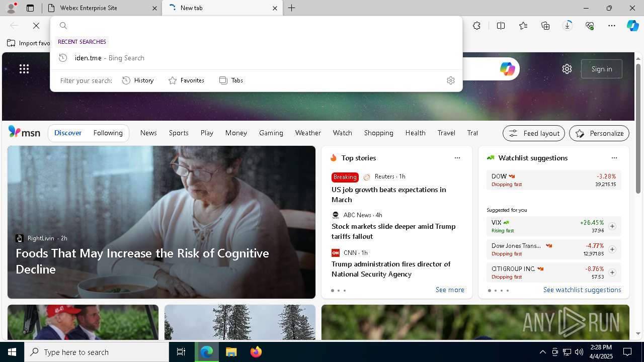Show hidden tray icons chevron
This screenshot has width=644, height=362.
pyautogui.click(x=542, y=352)
